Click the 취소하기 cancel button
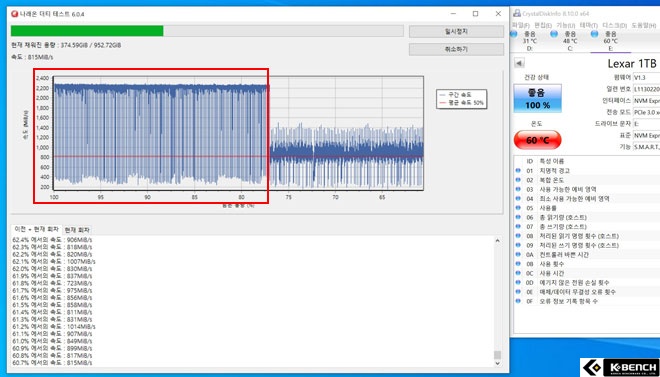Image resolution: width=660 pixels, height=377 pixels. 456,49
